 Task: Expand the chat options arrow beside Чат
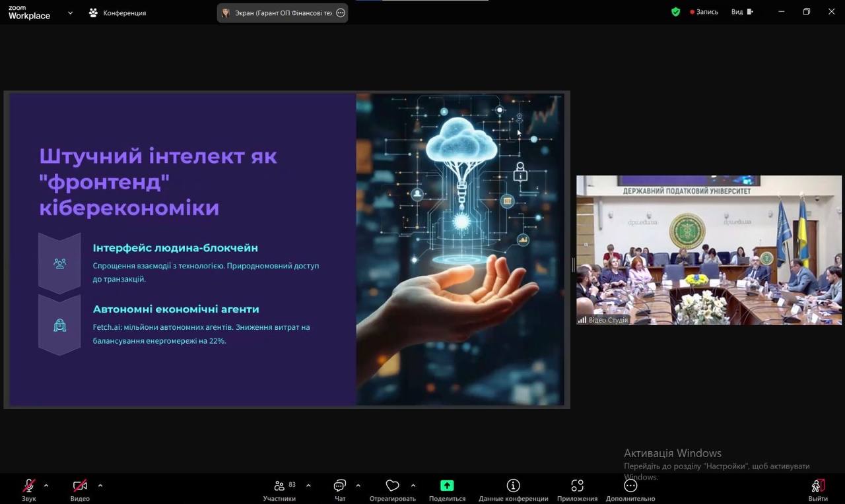coord(358,486)
